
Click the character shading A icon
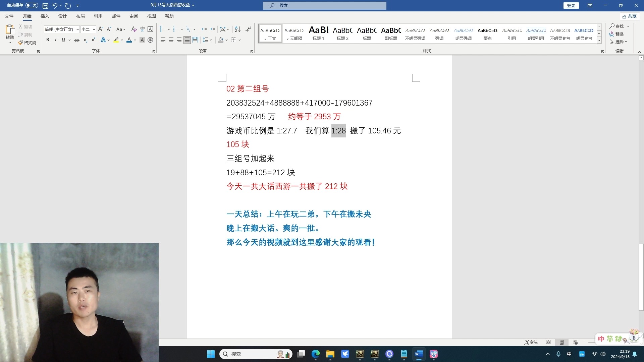click(142, 40)
